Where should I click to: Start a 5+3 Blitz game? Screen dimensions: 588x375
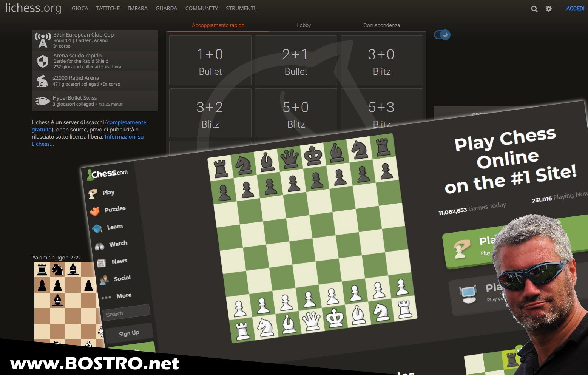coord(382,108)
